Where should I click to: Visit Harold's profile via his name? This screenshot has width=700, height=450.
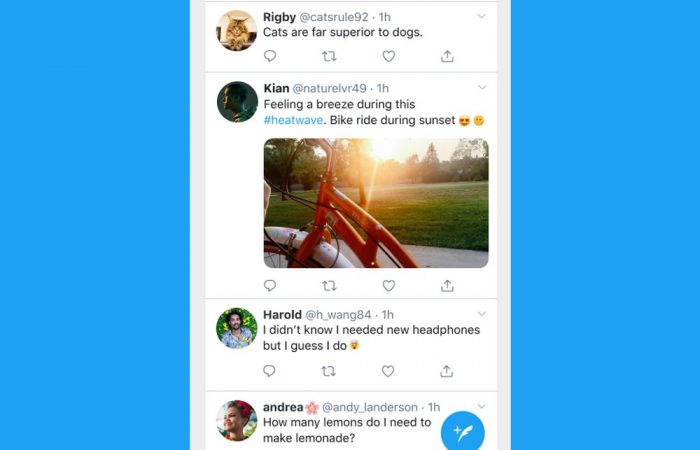pyautogui.click(x=282, y=314)
